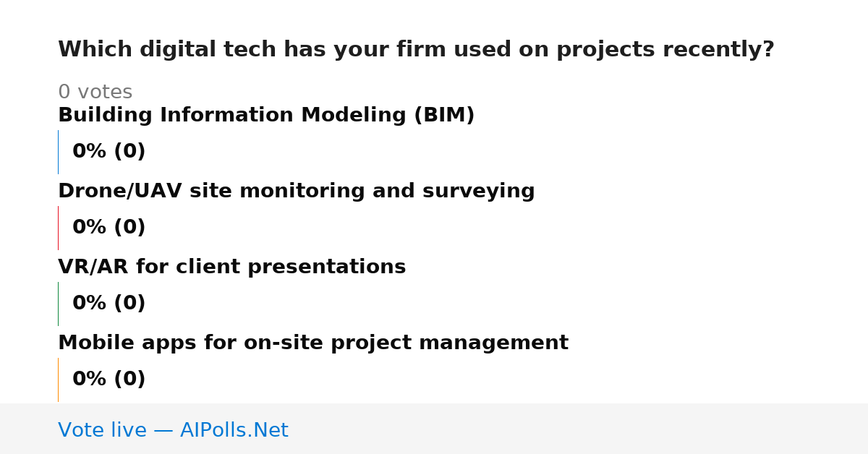868x454 pixels.
Task: Choose Drone/UAV site monitoring and surveying option
Action: coord(297,192)
